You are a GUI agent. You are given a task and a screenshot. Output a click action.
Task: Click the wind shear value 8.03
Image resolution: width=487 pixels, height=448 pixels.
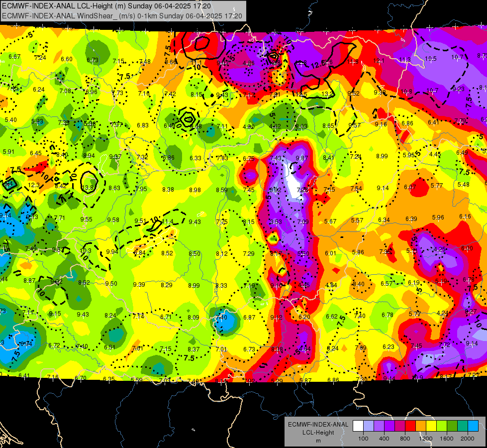pyautogui.click(x=301, y=126)
